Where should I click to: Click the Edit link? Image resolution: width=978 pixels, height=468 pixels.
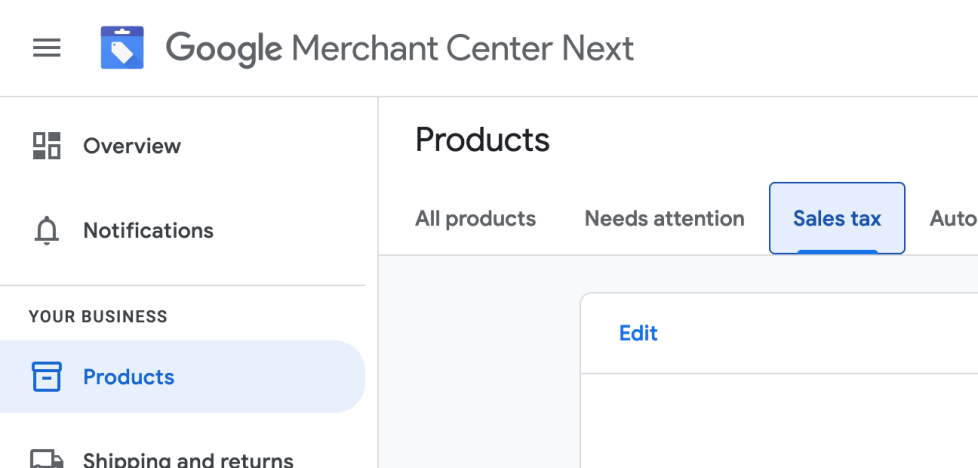(638, 334)
